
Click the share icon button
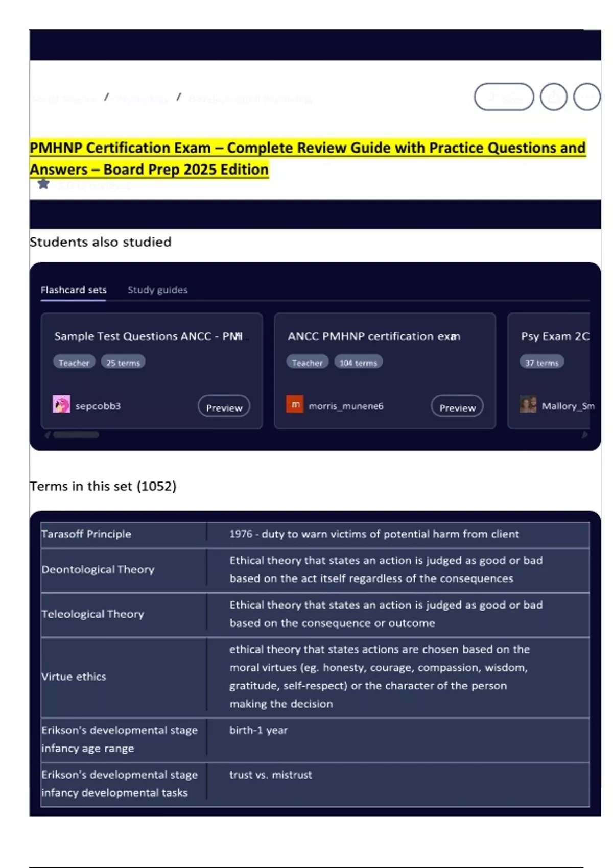pos(554,97)
